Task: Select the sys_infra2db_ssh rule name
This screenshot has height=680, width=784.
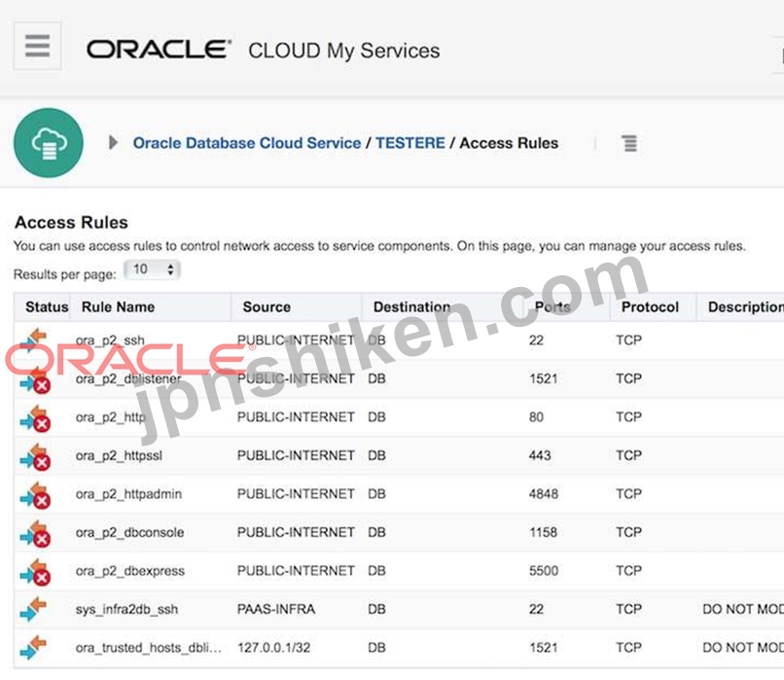Action: (127, 610)
